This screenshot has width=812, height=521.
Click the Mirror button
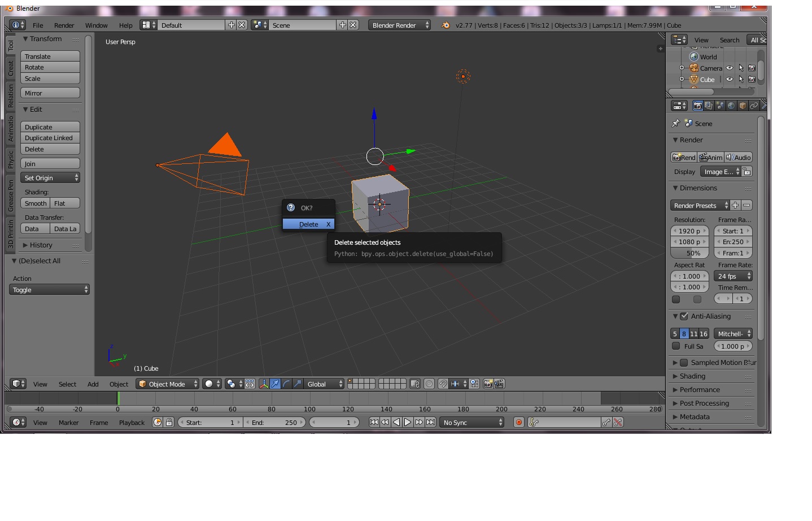pyautogui.click(x=50, y=93)
